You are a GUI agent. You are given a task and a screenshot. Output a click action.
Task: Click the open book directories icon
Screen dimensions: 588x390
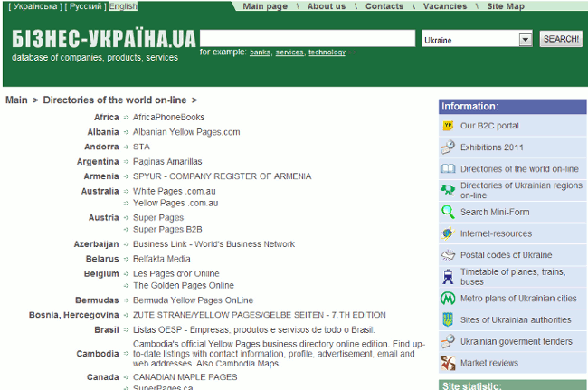click(448, 169)
